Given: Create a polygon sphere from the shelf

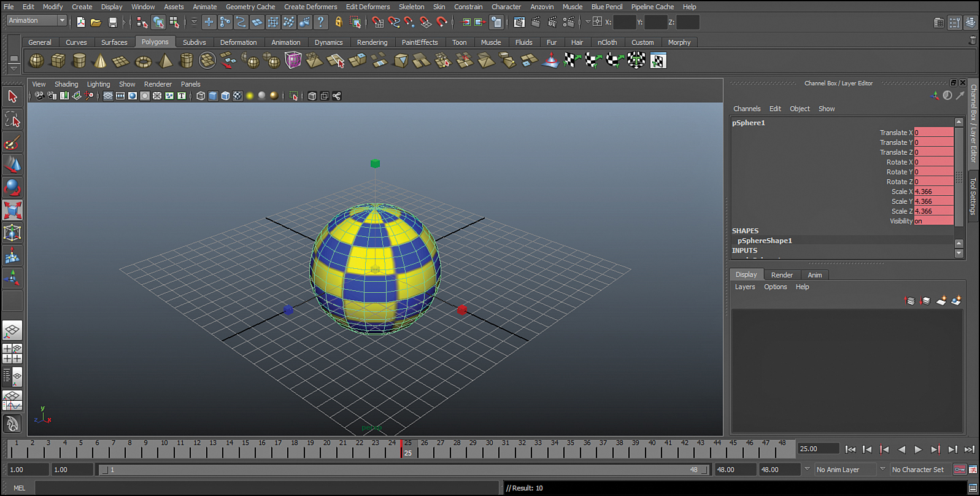Looking at the screenshot, I should 37,61.
